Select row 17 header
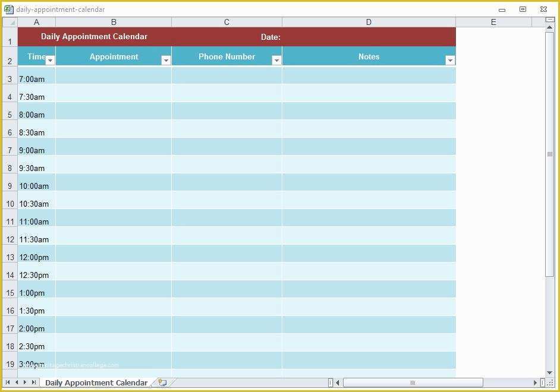This screenshot has width=560, height=392. (x=10, y=325)
